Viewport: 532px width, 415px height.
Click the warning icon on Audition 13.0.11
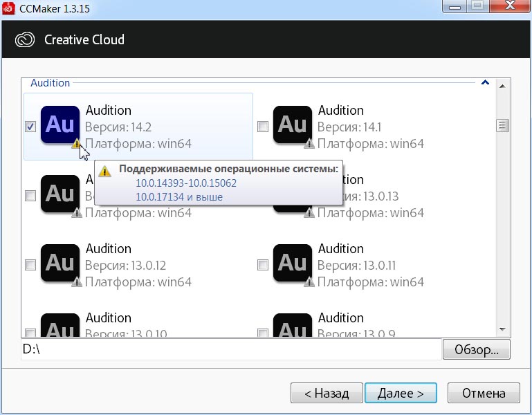click(309, 282)
